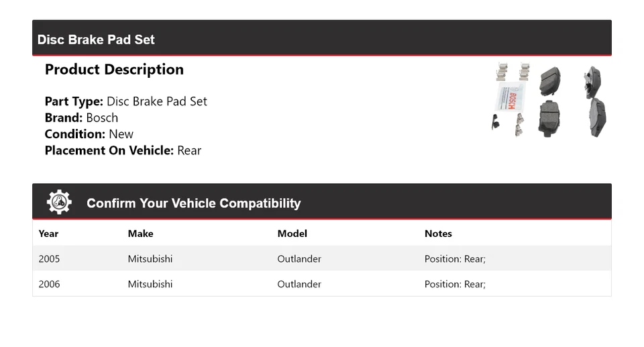Click Outlander in the 2006 row
644x347 pixels.
click(x=299, y=284)
